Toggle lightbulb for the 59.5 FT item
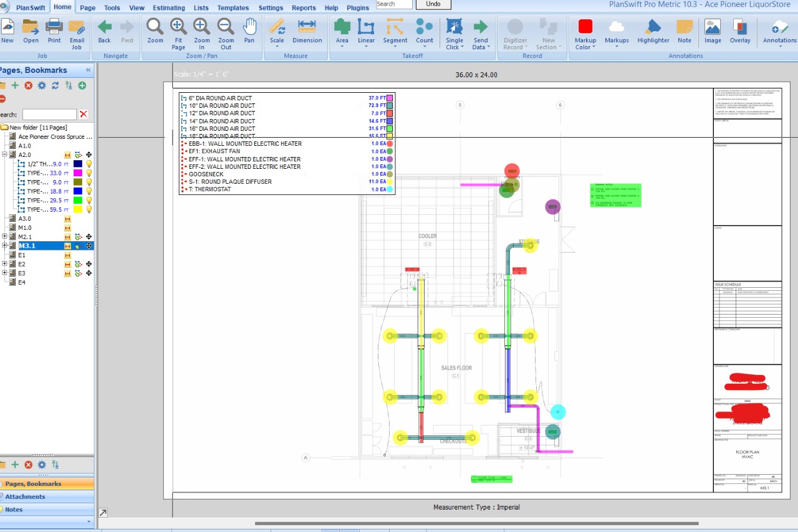 point(89,210)
